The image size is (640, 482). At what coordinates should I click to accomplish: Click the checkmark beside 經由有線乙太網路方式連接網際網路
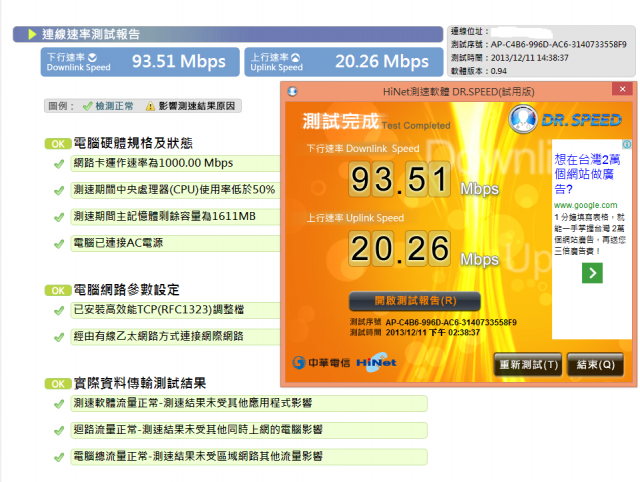tap(59, 337)
